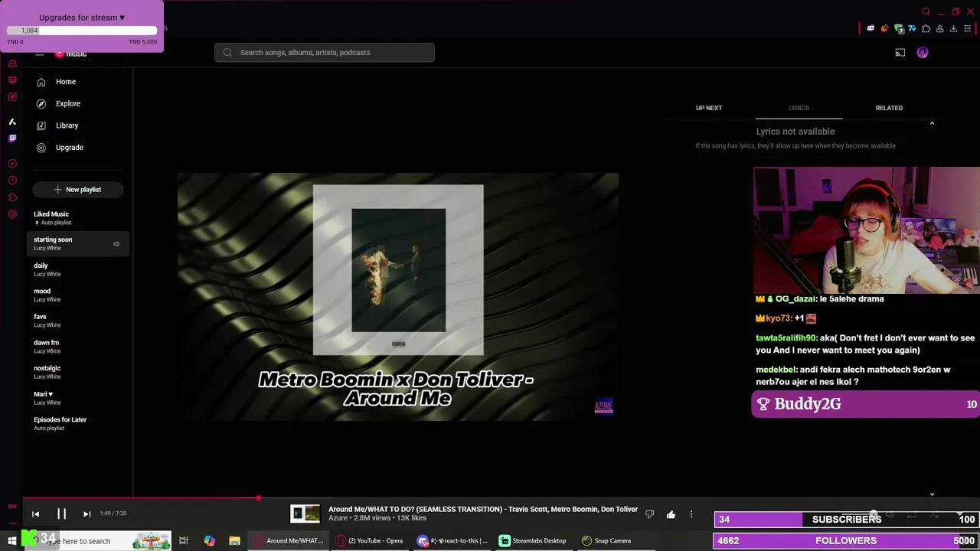Click the song video artwork in the player

point(398,297)
